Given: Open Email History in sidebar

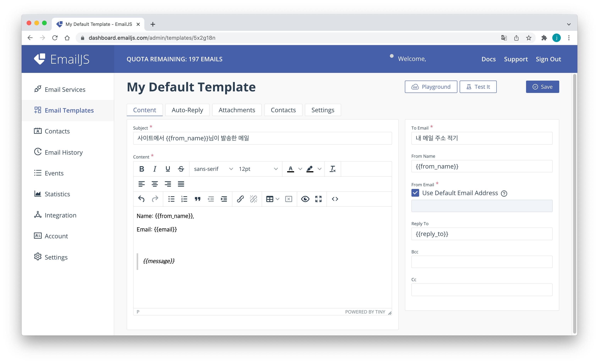Looking at the screenshot, I should click(x=63, y=152).
